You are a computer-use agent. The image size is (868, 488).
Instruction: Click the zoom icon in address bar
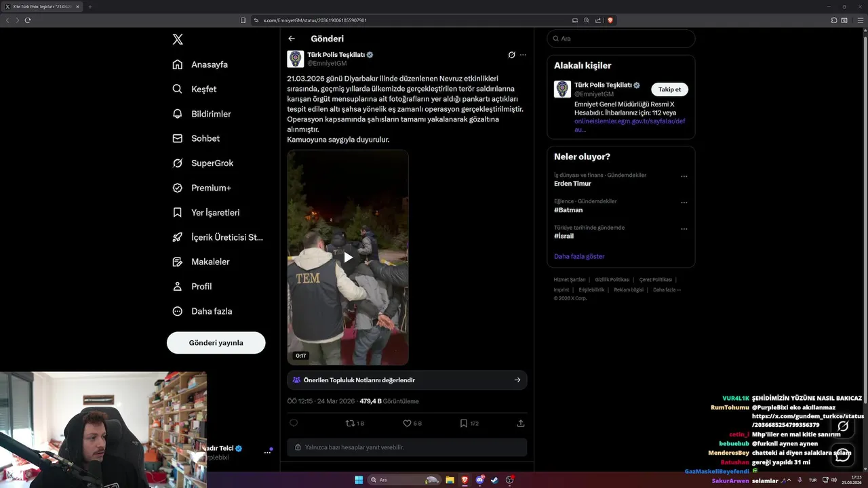pyautogui.click(x=587, y=20)
